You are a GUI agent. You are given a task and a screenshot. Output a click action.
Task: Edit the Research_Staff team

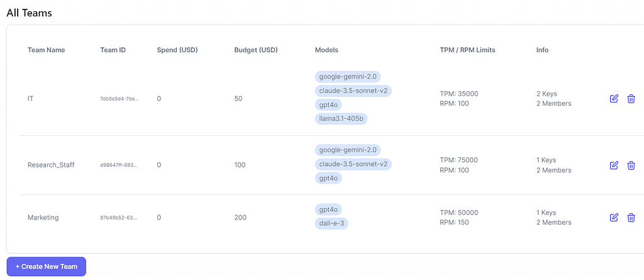(614, 165)
